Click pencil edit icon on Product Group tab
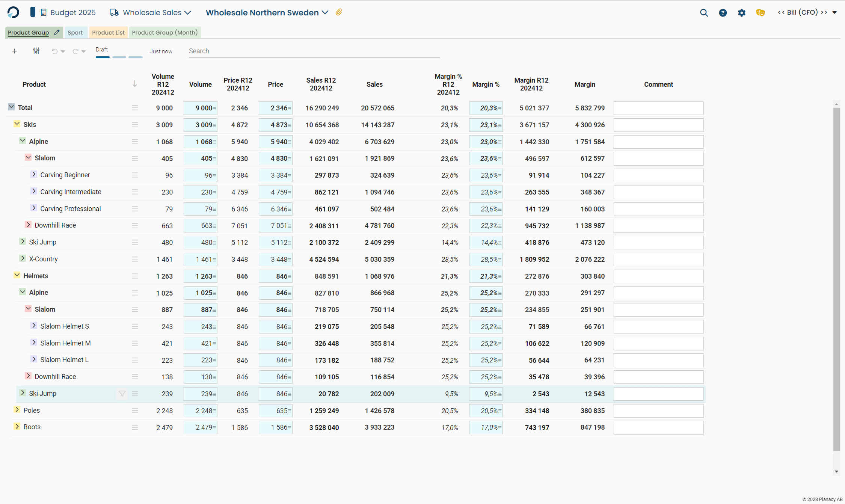 pos(57,32)
